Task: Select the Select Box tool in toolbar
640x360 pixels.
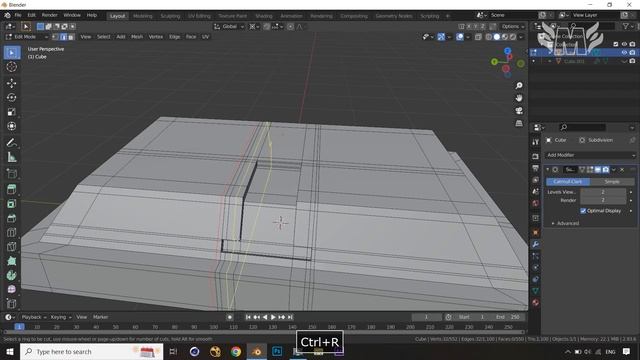Action: coord(11,53)
